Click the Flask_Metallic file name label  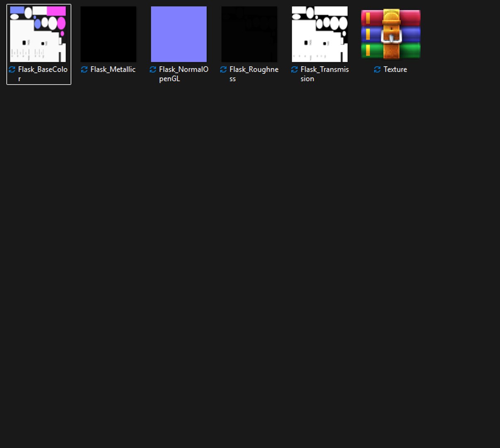(113, 69)
